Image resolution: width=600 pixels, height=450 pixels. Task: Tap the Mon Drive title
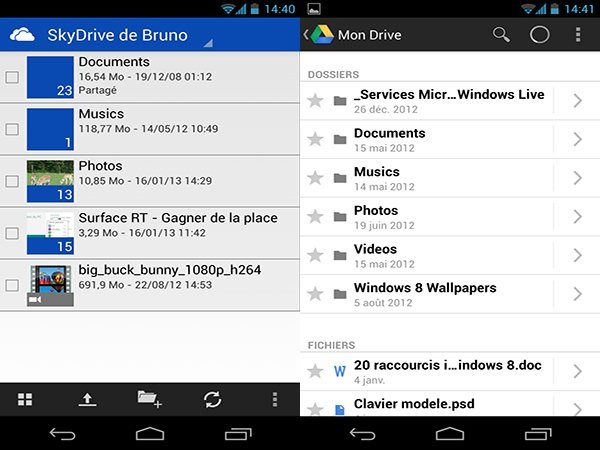click(x=370, y=35)
